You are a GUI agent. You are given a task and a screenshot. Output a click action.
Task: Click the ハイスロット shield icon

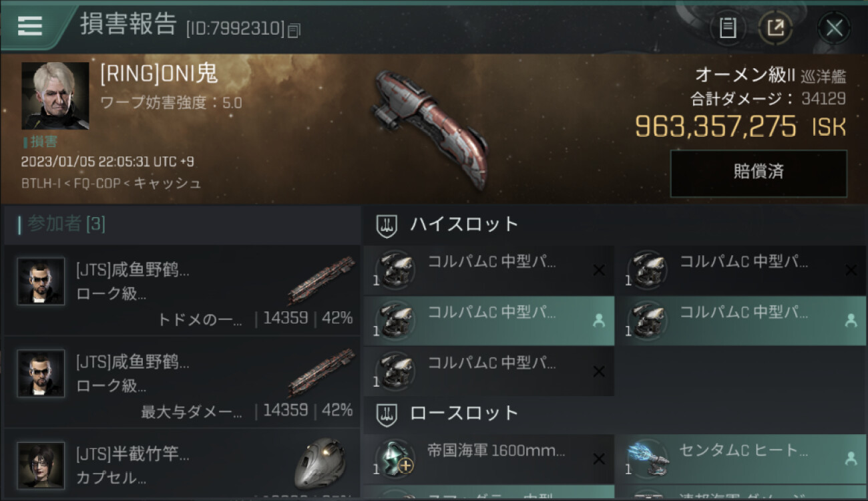(x=387, y=224)
